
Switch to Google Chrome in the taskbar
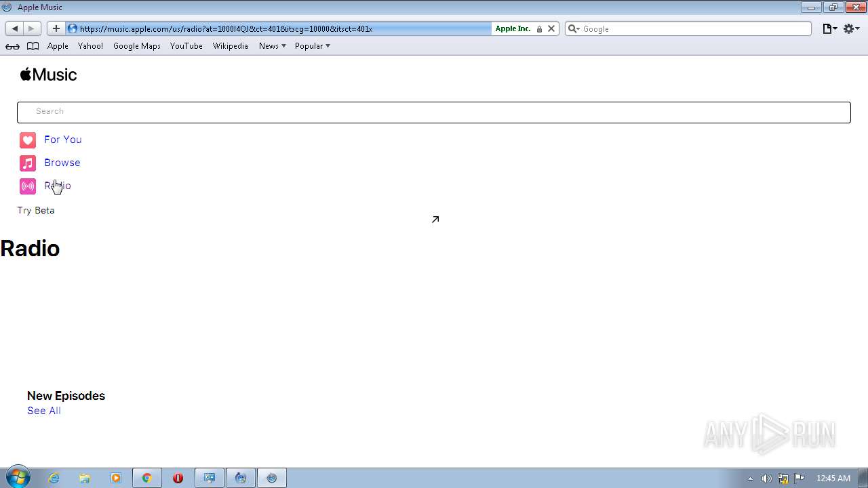coord(146,478)
